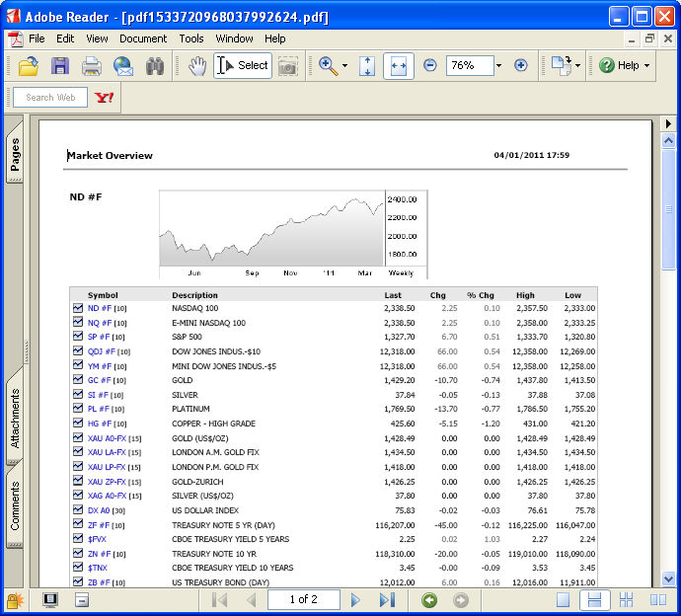Jump to last page

click(x=387, y=600)
